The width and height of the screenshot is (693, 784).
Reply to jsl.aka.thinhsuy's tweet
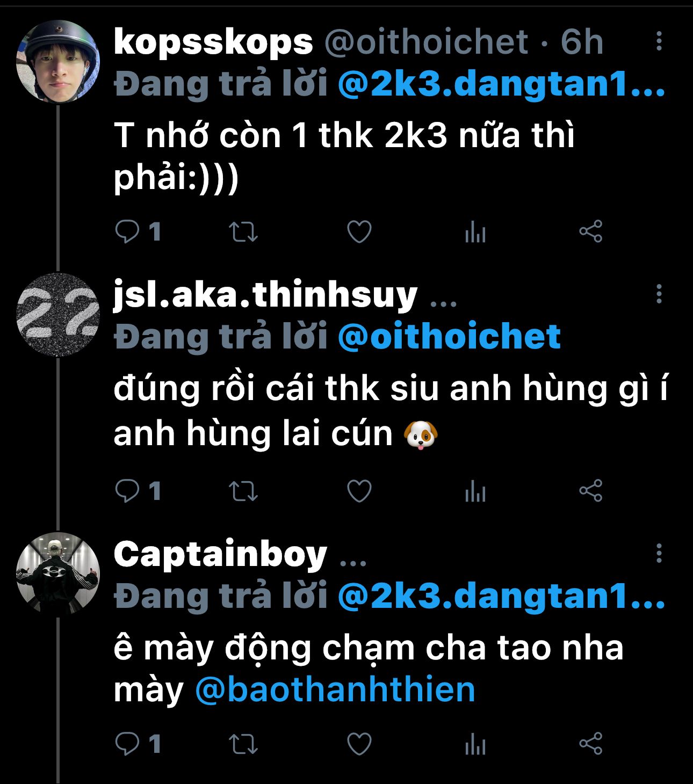click(127, 491)
